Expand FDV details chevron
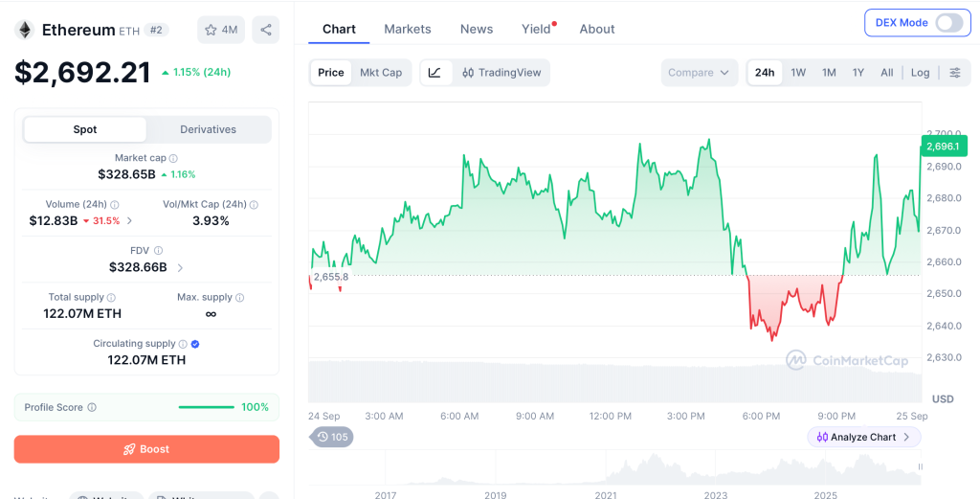The image size is (980, 499). [x=180, y=267]
